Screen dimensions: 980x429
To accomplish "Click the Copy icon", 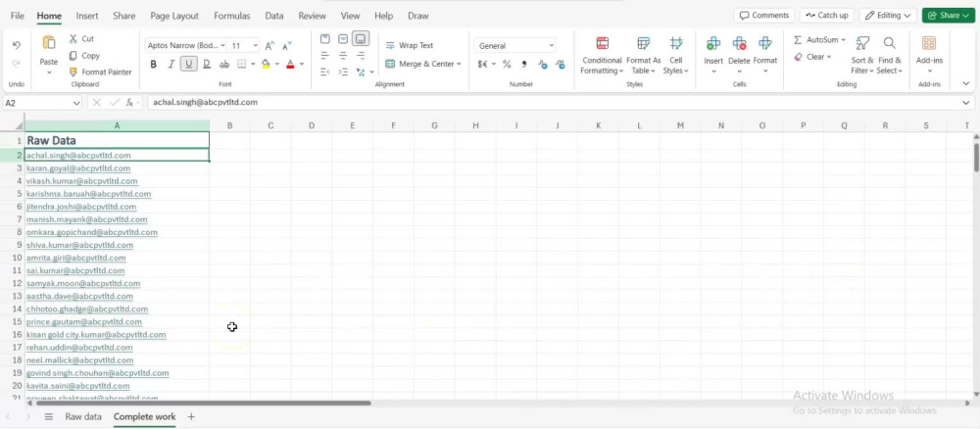I will pos(73,56).
